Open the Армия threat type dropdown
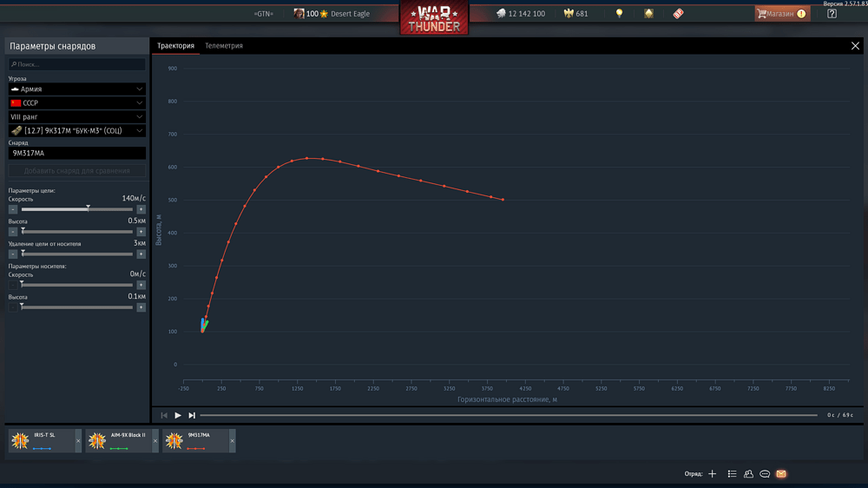This screenshot has height=488, width=868. (77, 89)
